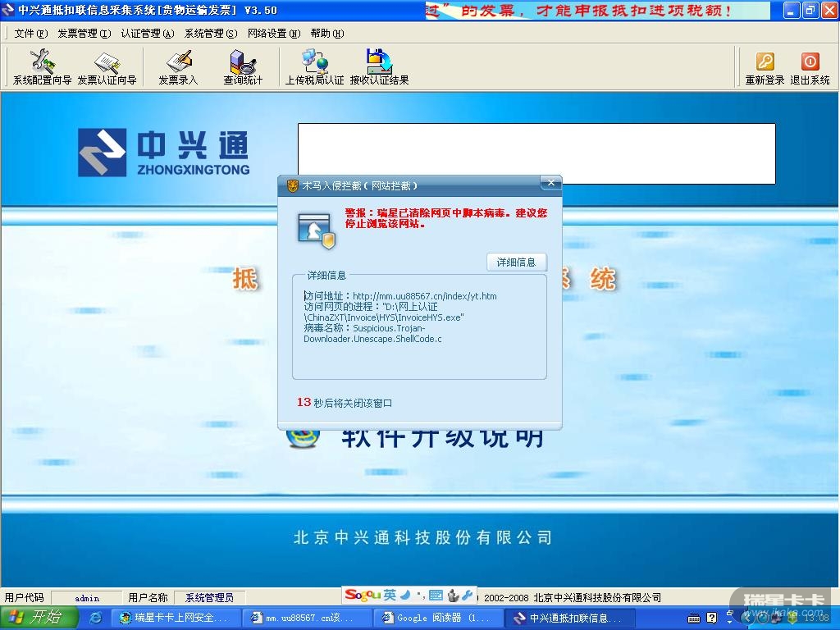Viewport: 840px width, 630px height.
Task: Click the URL http://mm.uu88567.cn/index/yt.htm text
Action: pos(425,295)
